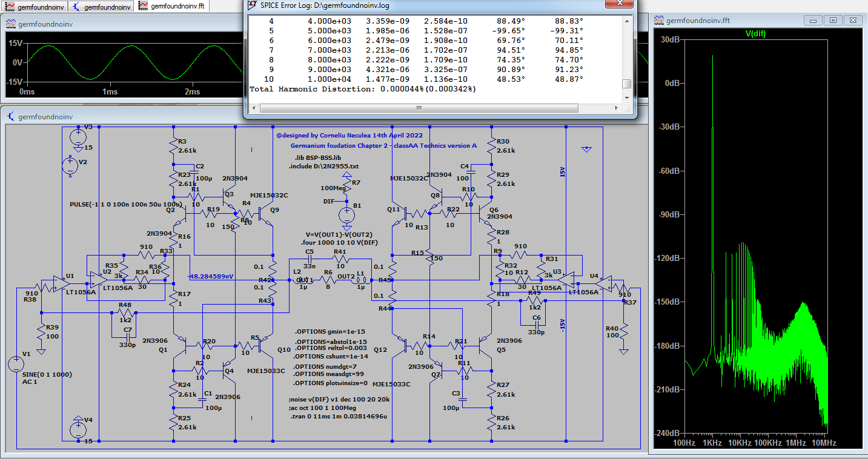Screen dimensions: 868x459
Task: Switch to the germfoundnoinv schematic tab with transistor icon
Action: 100,7
